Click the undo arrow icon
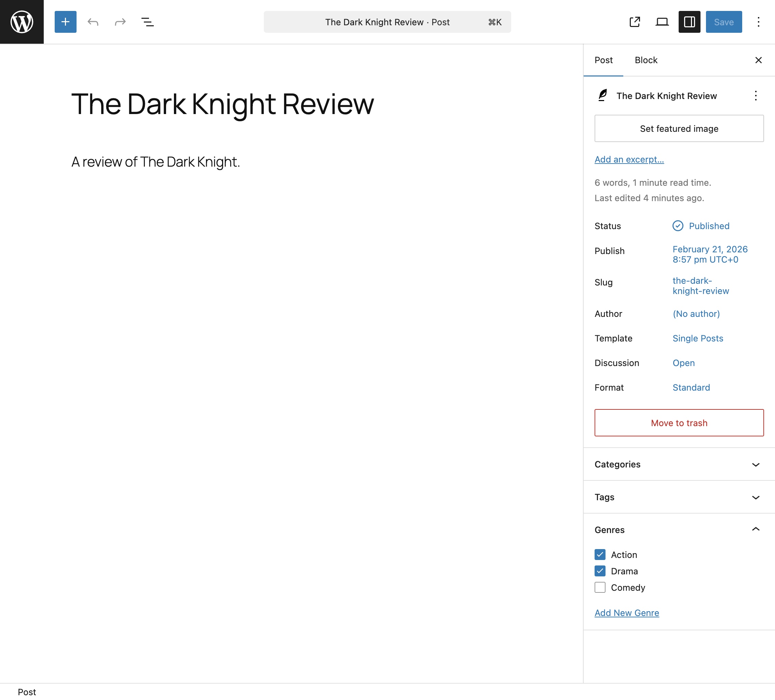The image size is (775, 700). pos(93,22)
